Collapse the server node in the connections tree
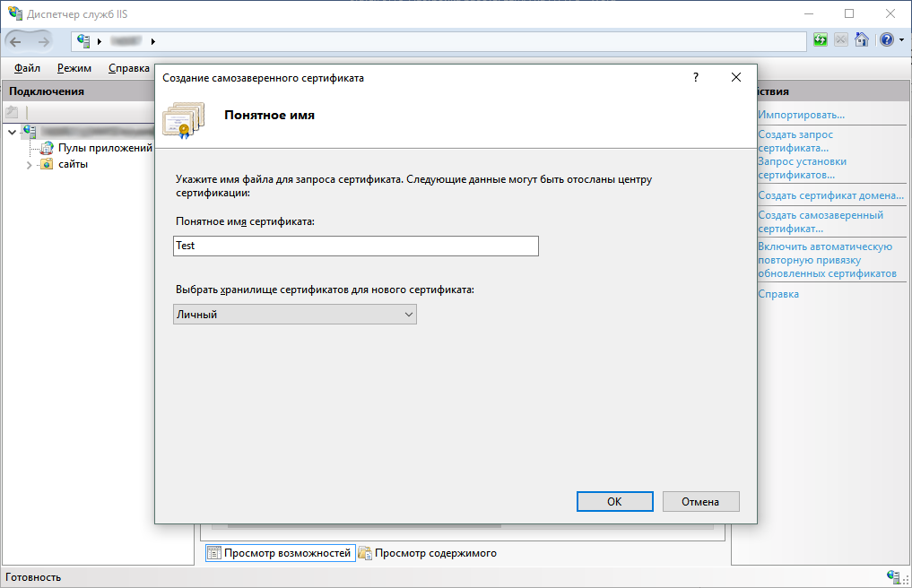Viewport: 912px width, 588px height. coord(12,133)
